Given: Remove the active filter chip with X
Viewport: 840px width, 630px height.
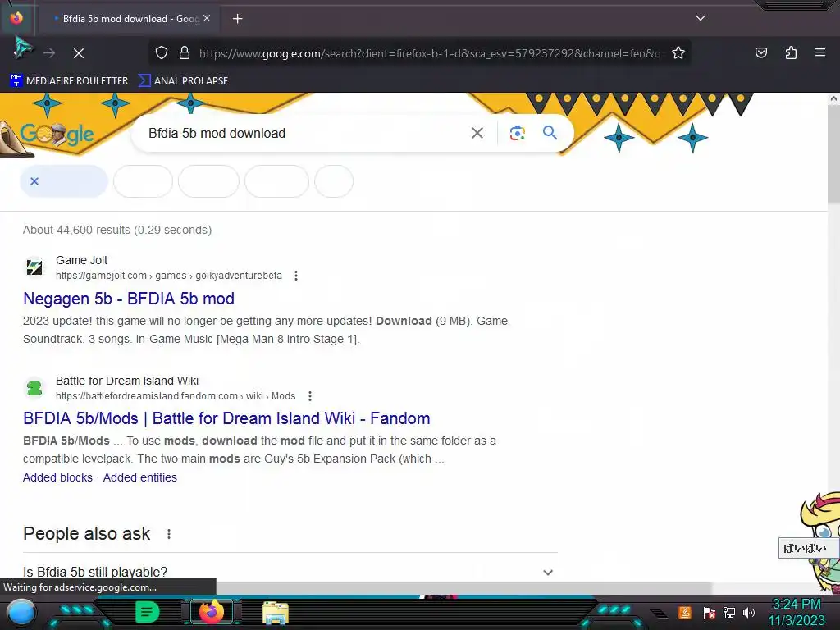Looking at the screenshot, I should click(x=34, y=181).
